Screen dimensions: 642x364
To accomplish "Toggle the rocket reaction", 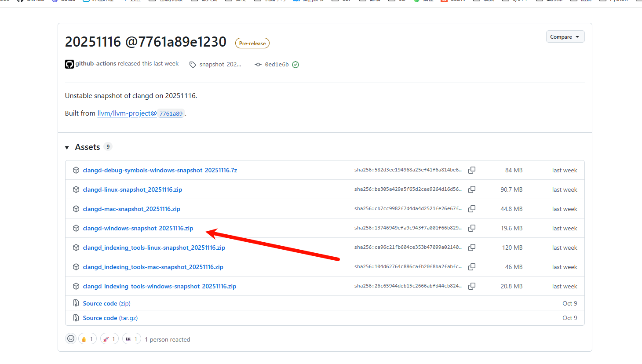I will [109, 339].
